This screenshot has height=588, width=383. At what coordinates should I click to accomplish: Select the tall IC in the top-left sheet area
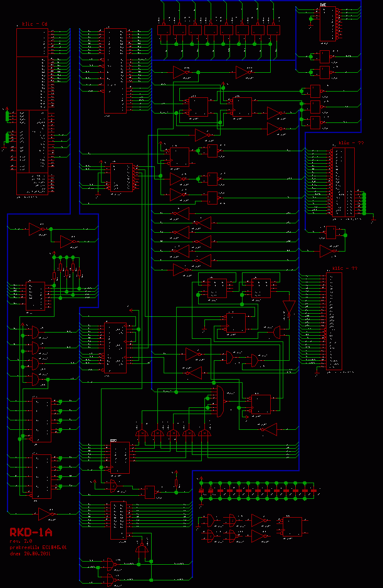tap(115, 70)
